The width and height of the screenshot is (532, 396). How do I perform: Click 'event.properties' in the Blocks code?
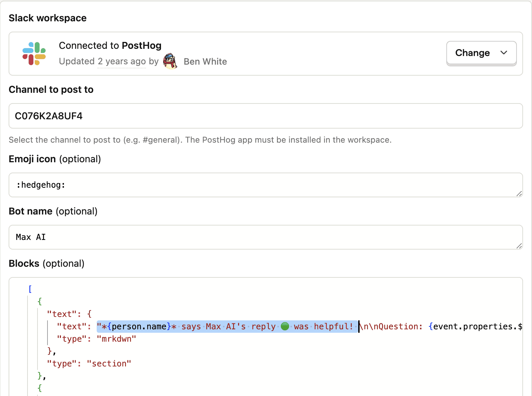[473, 327]
